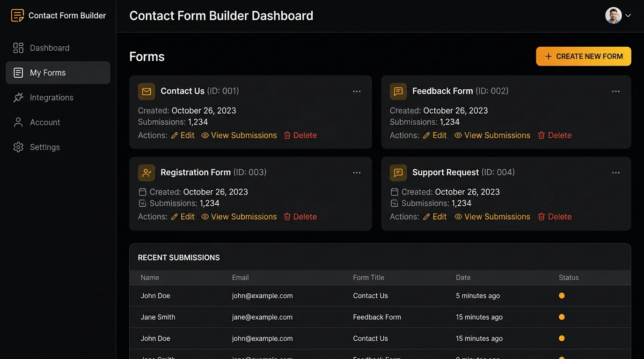
Task: Click the Create New Form button
Action: [584, 56]
